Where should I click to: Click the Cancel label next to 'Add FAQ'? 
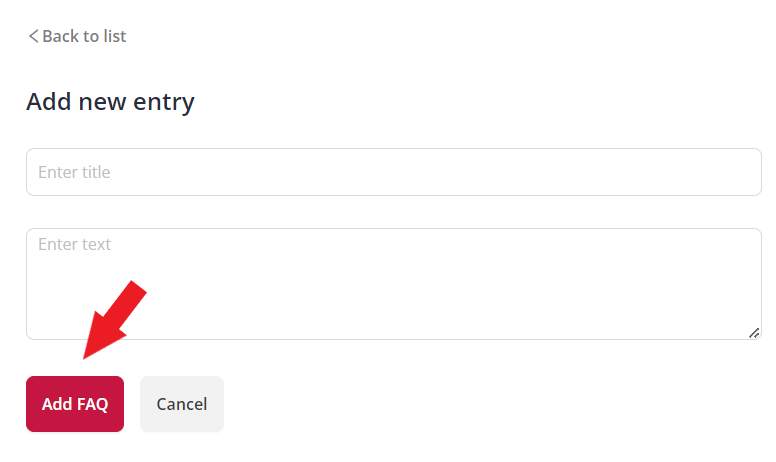pos(182,404)
